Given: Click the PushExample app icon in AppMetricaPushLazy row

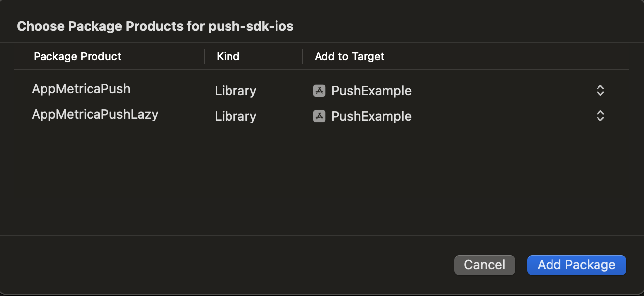Looking at the screenshot, I should click(x=319, y=116).
